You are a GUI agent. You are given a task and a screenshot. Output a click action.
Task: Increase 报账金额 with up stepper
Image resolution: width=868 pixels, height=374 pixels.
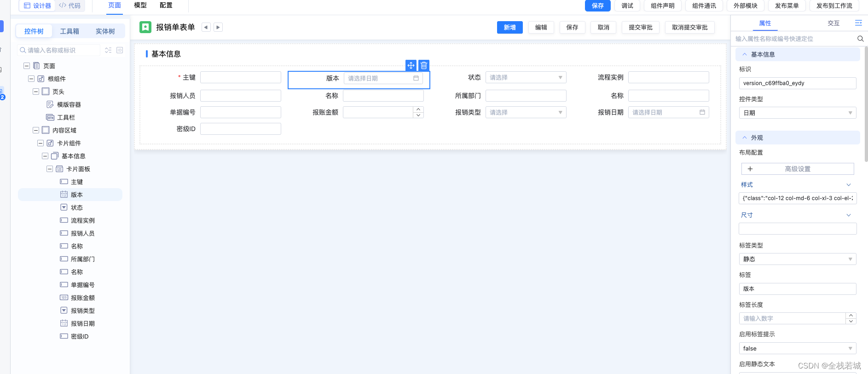pyautogui.click(x=418, y=109)
